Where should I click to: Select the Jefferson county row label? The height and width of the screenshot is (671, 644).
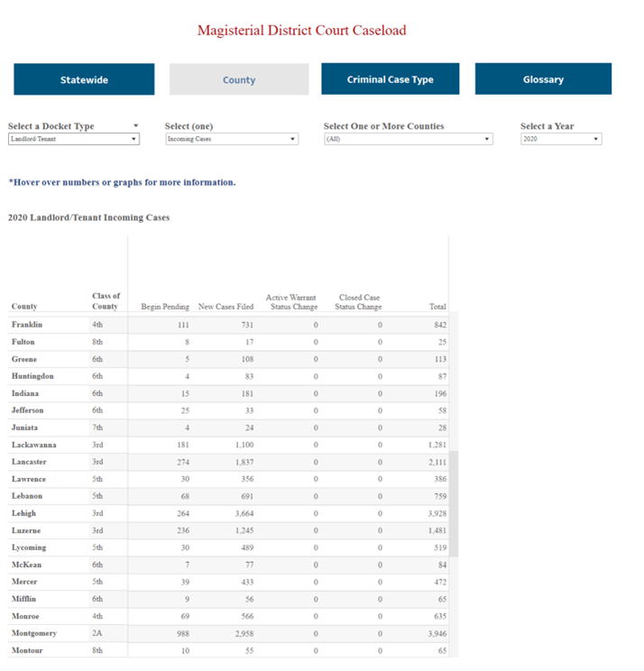point(27,410)
